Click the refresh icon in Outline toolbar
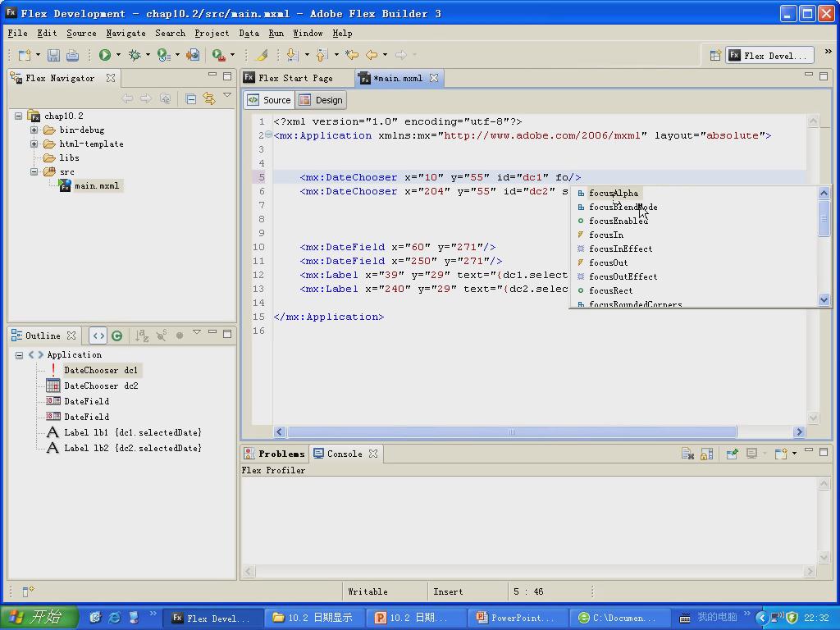 pos(116,336)
